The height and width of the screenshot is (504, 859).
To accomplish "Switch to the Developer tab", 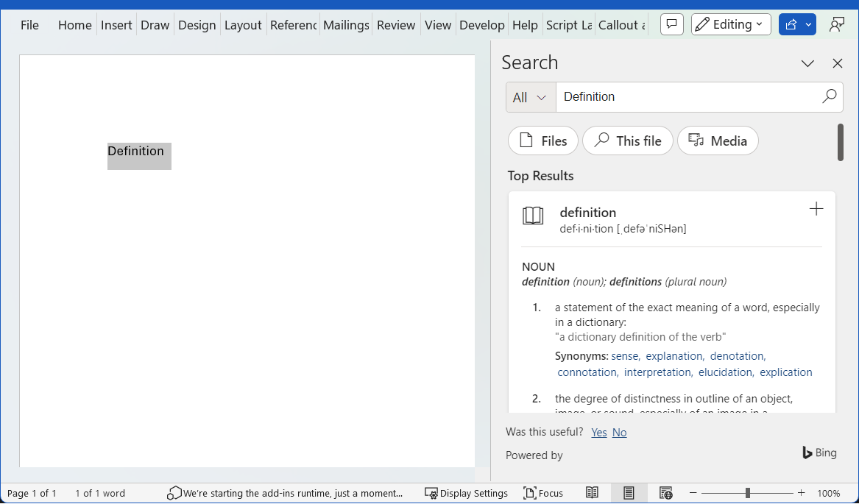I will click(x=482, y=25).
